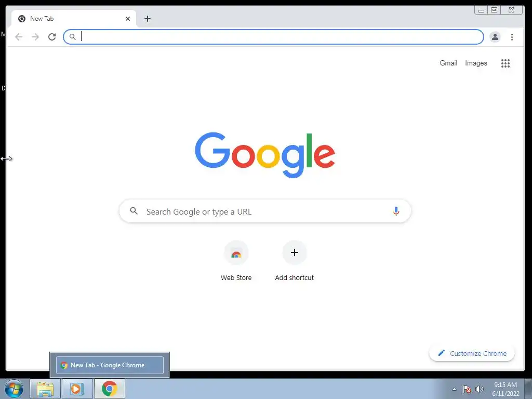Image resolution: width=532 pixels, height=399 pixels.
Task: Click the browser forward arrow
Action: click(35, 37)
